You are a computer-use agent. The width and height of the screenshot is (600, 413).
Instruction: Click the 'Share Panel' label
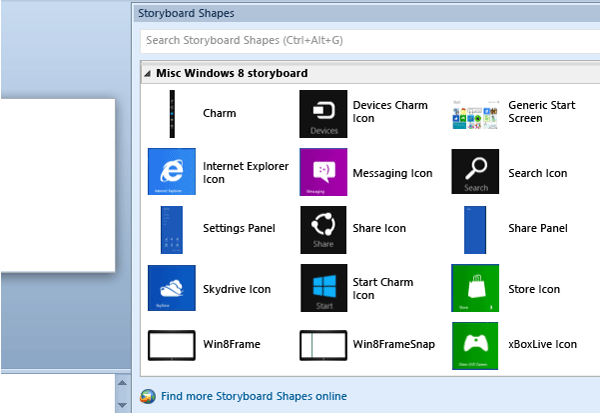click(538, 229)
